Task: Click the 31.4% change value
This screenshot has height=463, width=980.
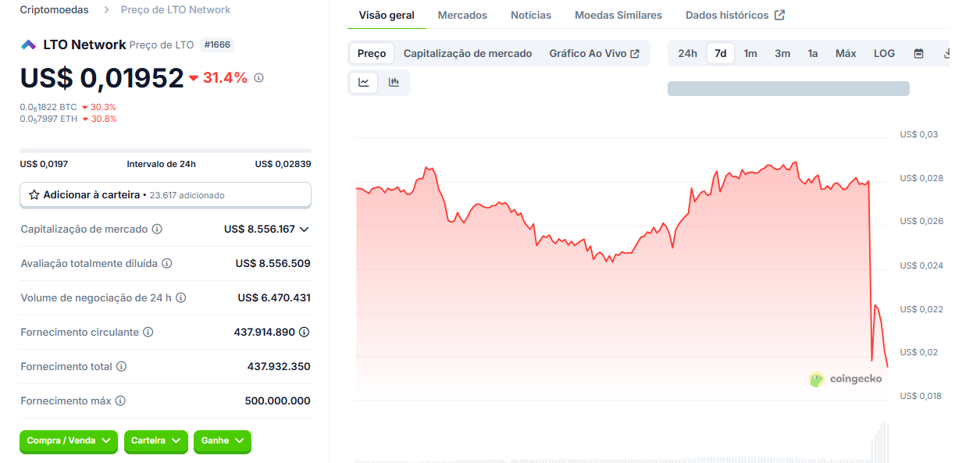Action: (225, 78)
